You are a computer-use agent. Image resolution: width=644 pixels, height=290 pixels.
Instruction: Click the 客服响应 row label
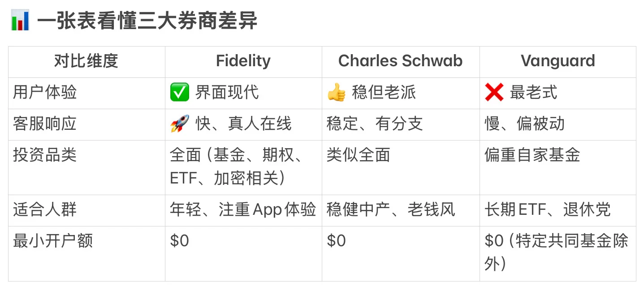[x=45, y=124]
